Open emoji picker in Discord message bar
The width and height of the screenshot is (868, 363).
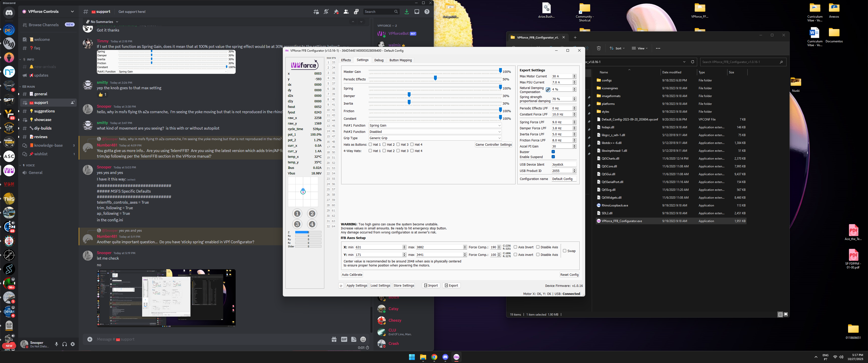tap(363, 339)
